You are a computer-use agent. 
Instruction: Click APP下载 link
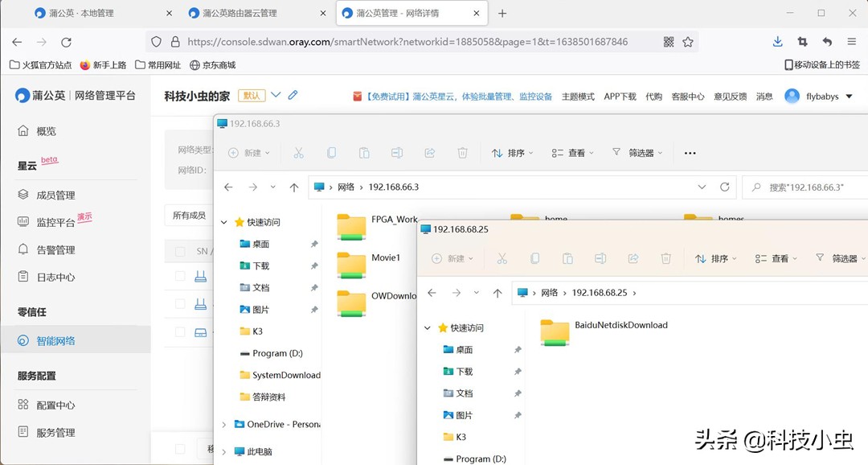click(620, 97)
